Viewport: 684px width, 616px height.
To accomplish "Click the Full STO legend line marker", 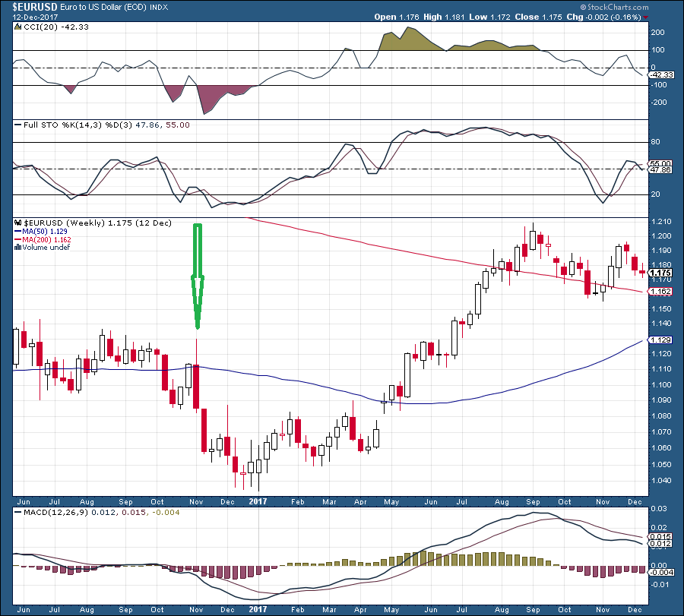I will point(18,125).
